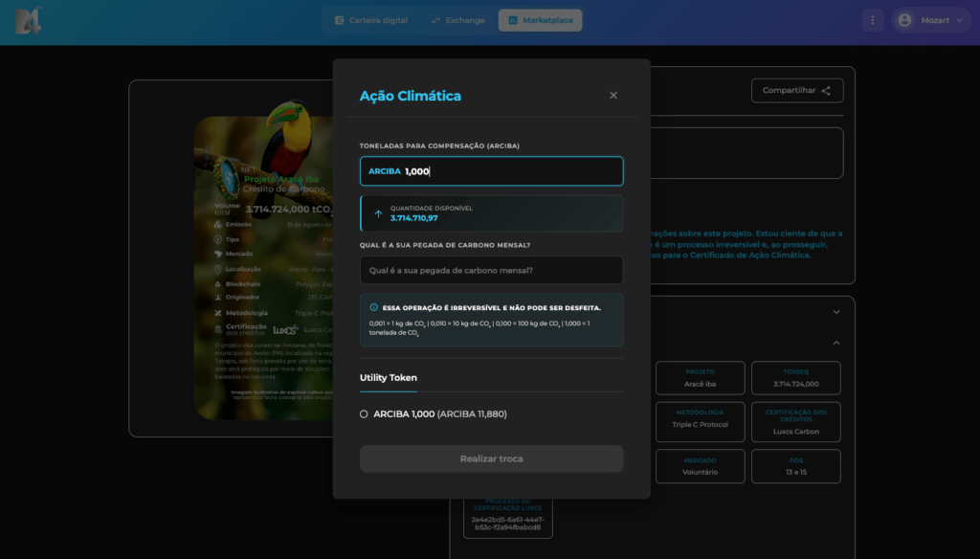Click the B4 logo in header

[x=28, y=21]
